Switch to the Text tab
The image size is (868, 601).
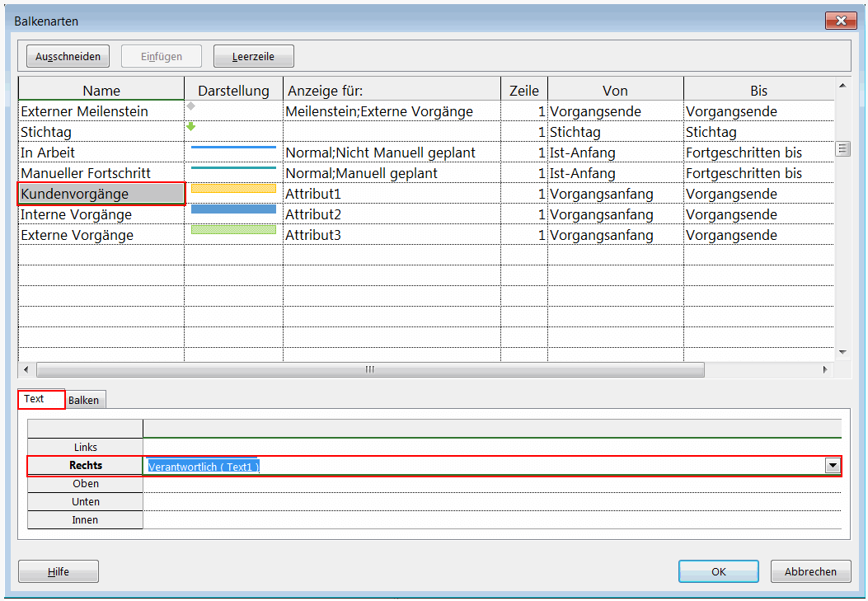[35, 399]
